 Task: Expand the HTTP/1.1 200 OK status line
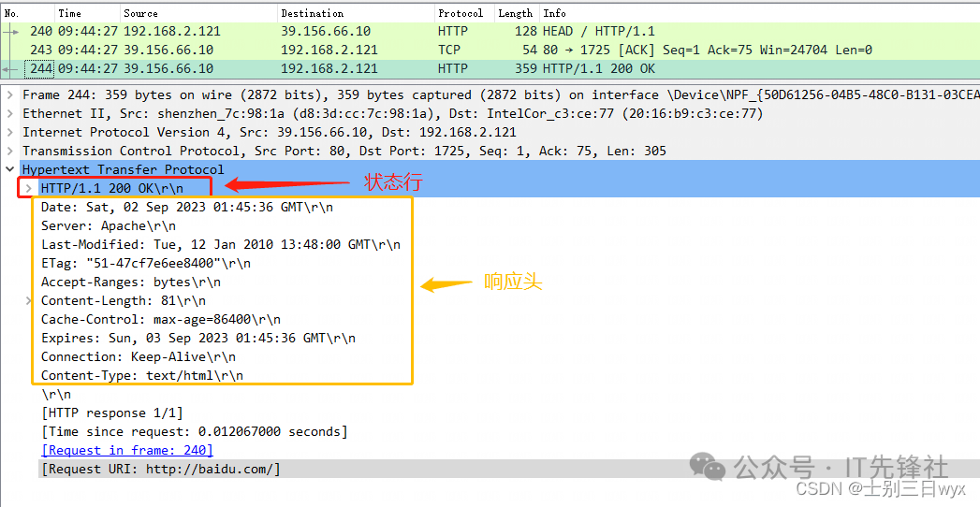[x=29, y=188]
